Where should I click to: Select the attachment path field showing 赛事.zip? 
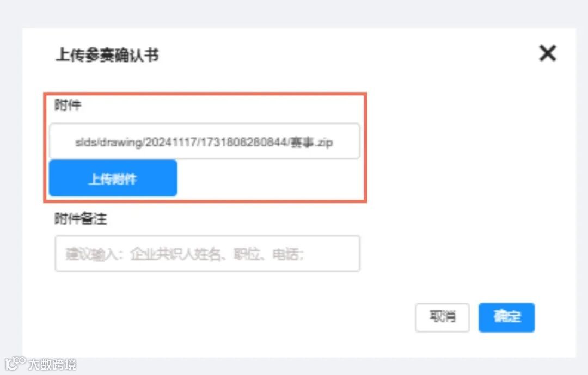[x=204, y=142]
